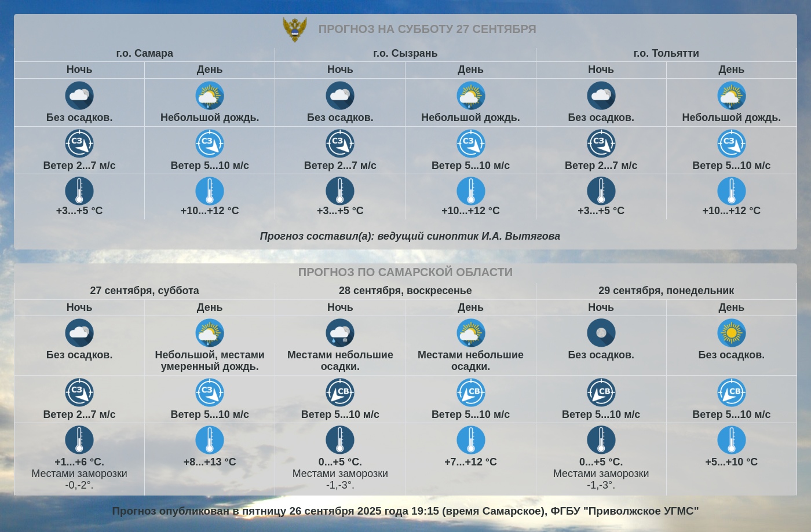Click the city label 'г.о. Тольятти'
811x532 pixels.
click(666, 53)
